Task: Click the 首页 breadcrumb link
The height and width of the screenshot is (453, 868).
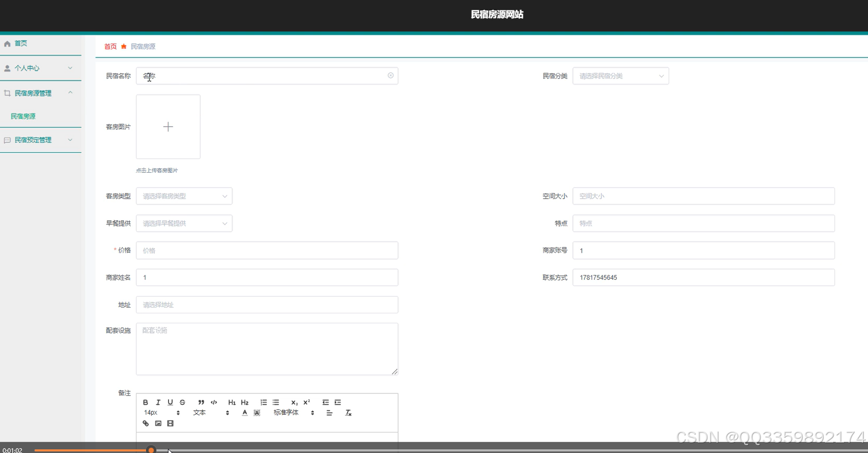Action: coord(110,47)
